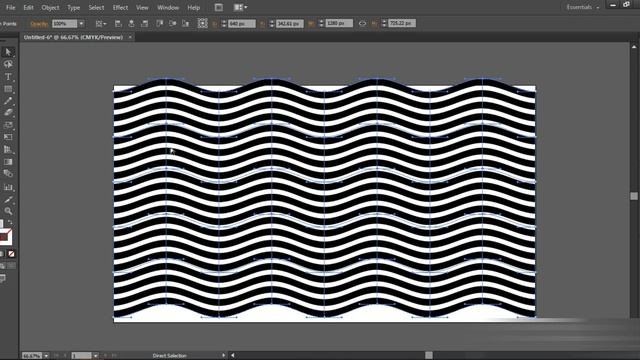Select the Slice tool
The height and width of the screenshot is (360, 640).
pos(8,200)
